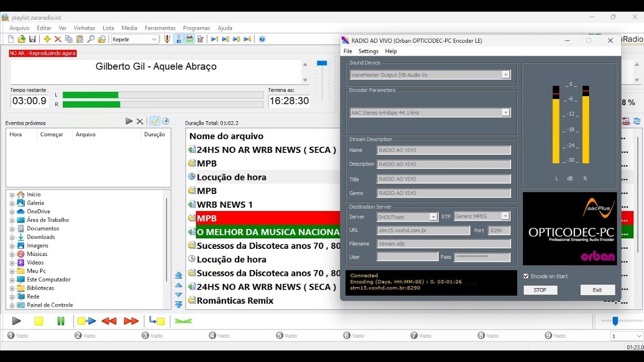Launch auxiliary player 1 toolbar icon
The width and height of the screenshot is (644, 362).
point(215,39)
